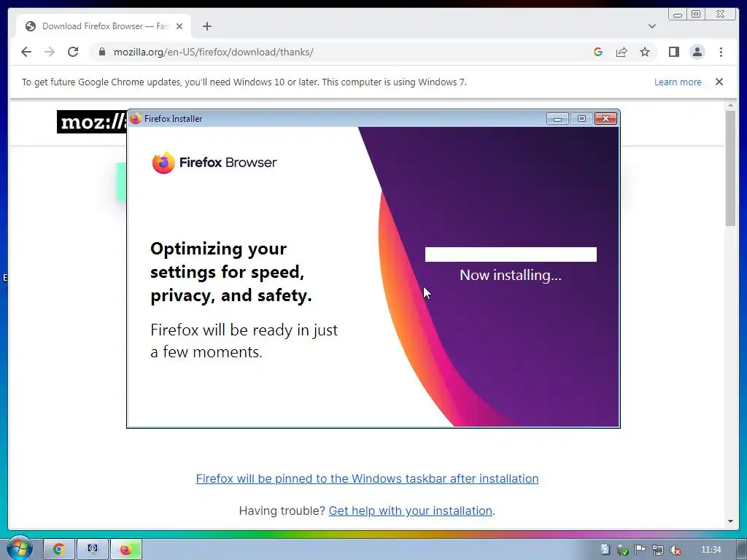Dismiss the Windows 7 update notice
The height and width of the screenshot is (560, 747).
(719, 82)
